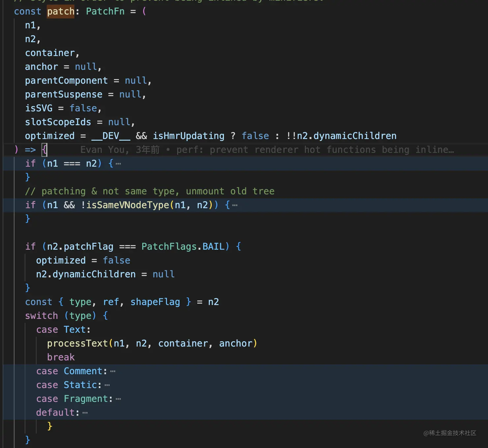Click the const keyword before patch
This screenshot has height=448, width=488.
(x=28, y=12)
